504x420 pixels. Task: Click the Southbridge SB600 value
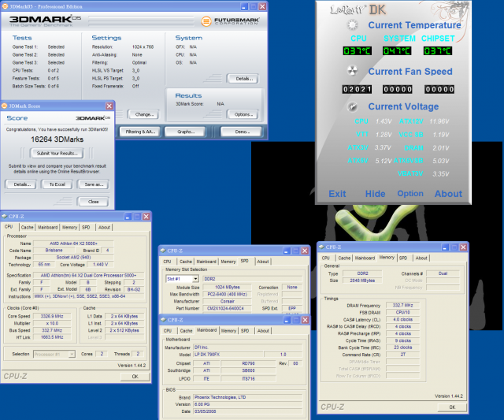[248, 370]
